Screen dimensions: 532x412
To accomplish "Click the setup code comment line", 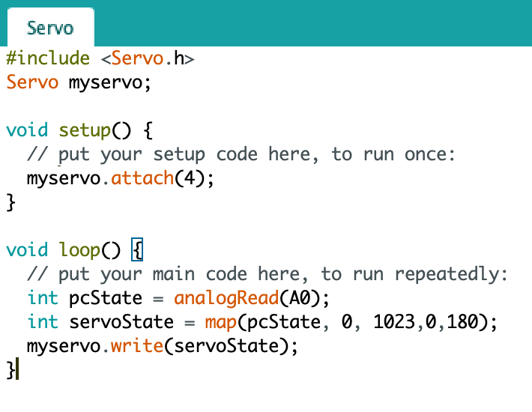I will (x=241, y=154).
